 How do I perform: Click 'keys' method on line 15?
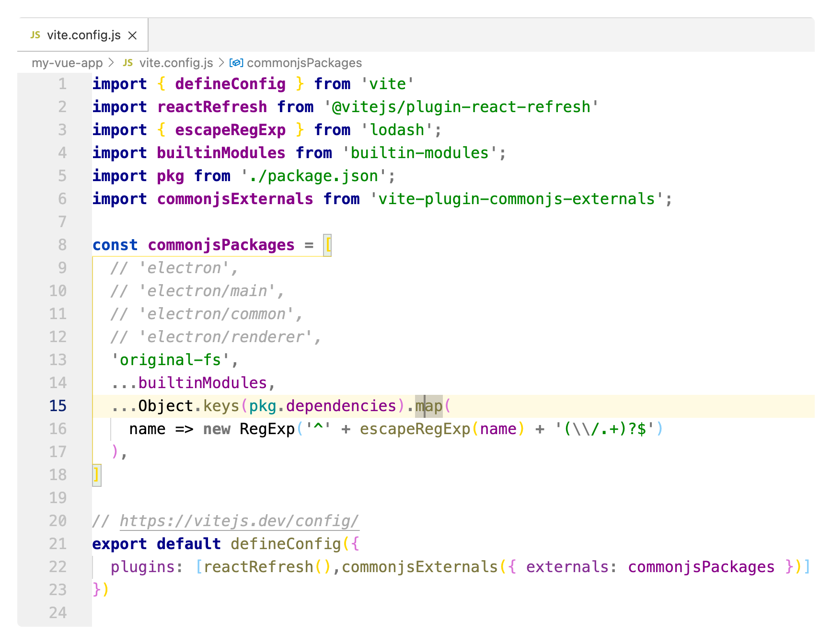[221, 406]
